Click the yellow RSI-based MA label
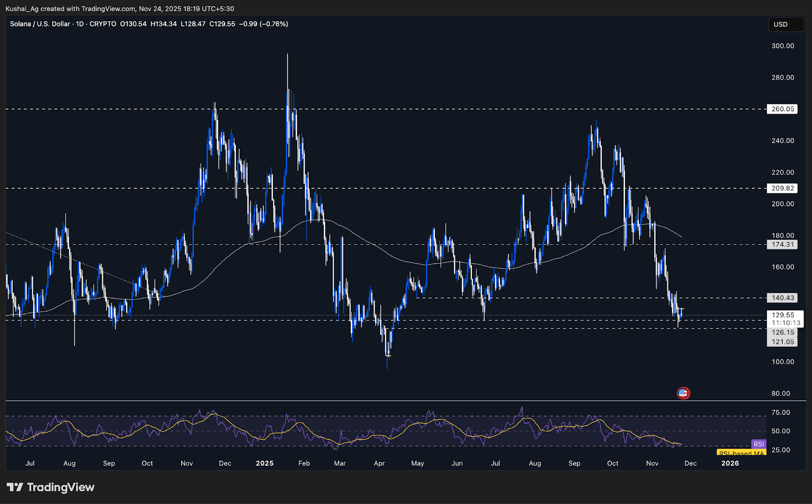Image resolution: width=812 pixels, height=504 pixels. (741, 453)
